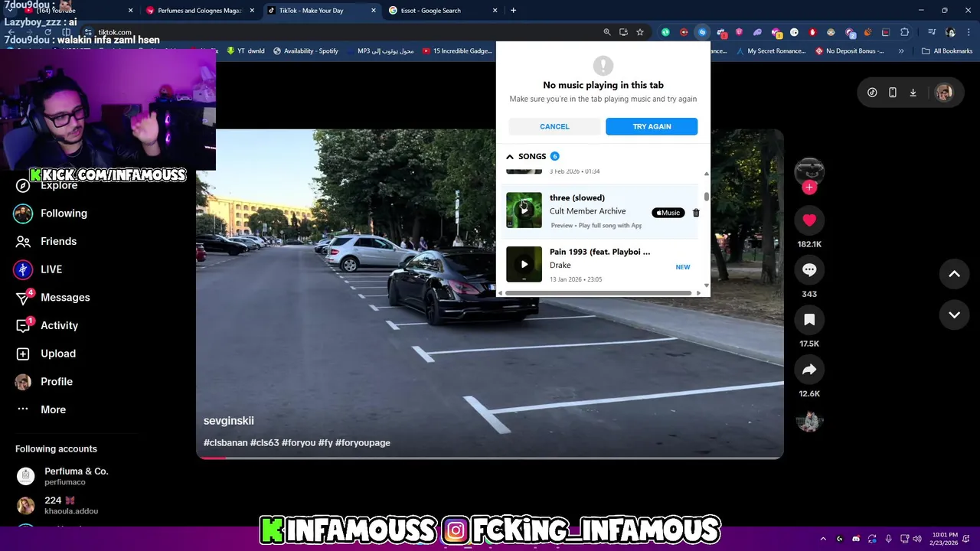The image size is (980, 551).
Task: Click the sevginskii username on video
Action: [x=228, y=421]
